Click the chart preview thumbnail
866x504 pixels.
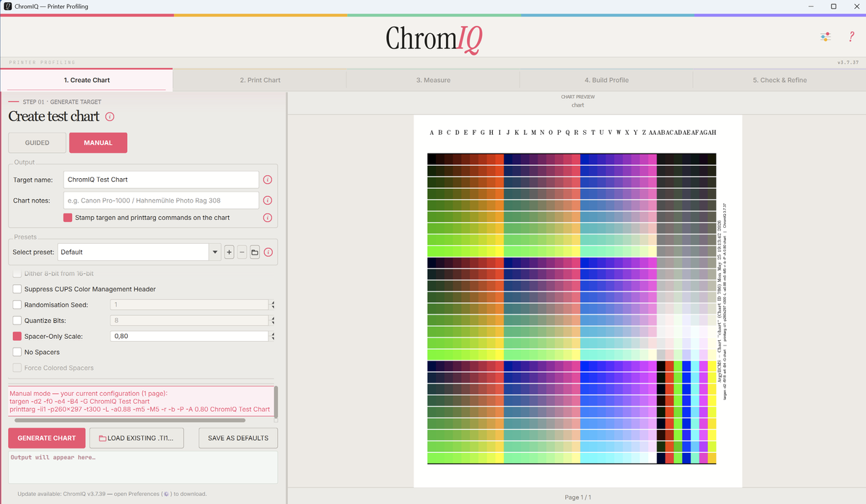[577, 301]
